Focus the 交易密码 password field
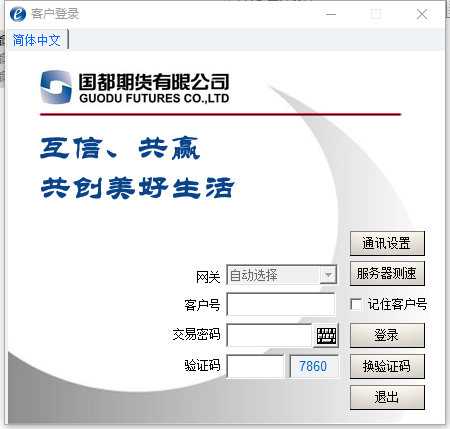This screenshot has height=429, width=450. click(x=269, y=335)
